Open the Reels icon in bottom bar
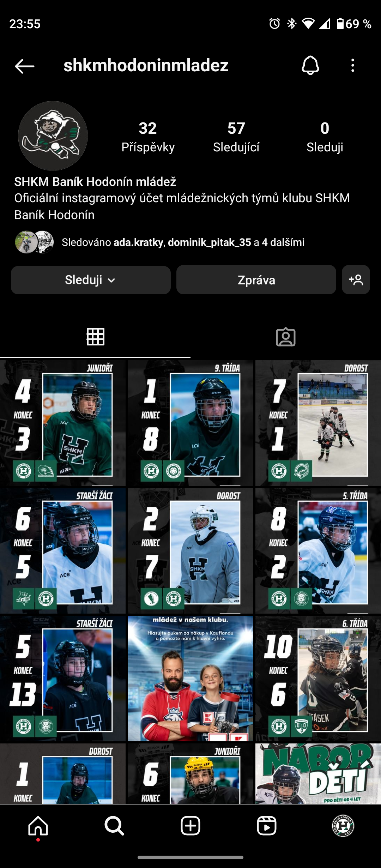This screenshot has width=381, height=868. tap(267, 826)
